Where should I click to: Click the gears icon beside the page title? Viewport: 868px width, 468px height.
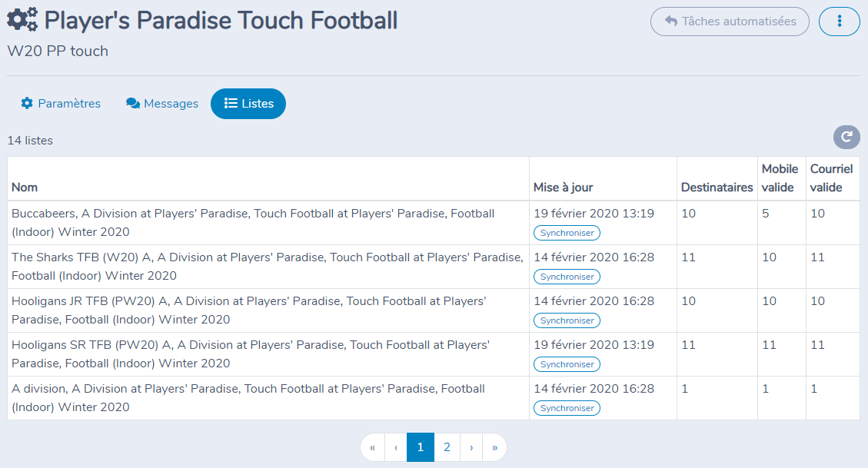tap(22, 20)
